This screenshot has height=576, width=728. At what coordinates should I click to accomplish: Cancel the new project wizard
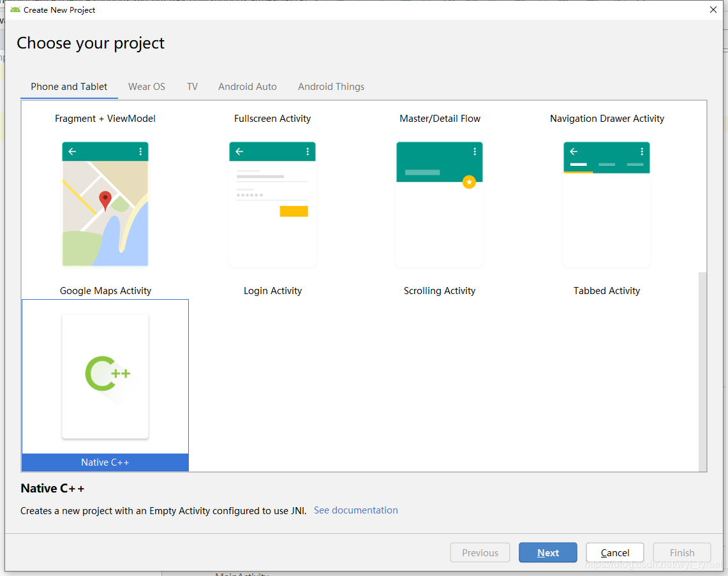(614, 552)
